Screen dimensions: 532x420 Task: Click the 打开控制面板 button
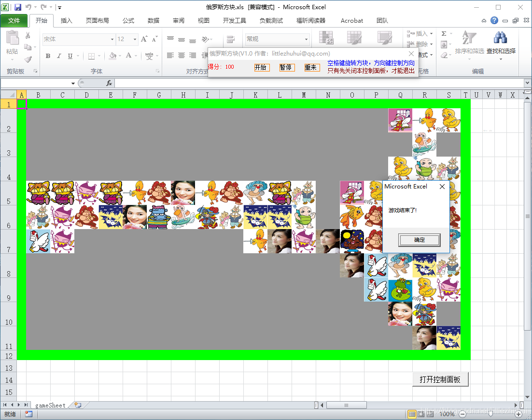click(440, 379)
